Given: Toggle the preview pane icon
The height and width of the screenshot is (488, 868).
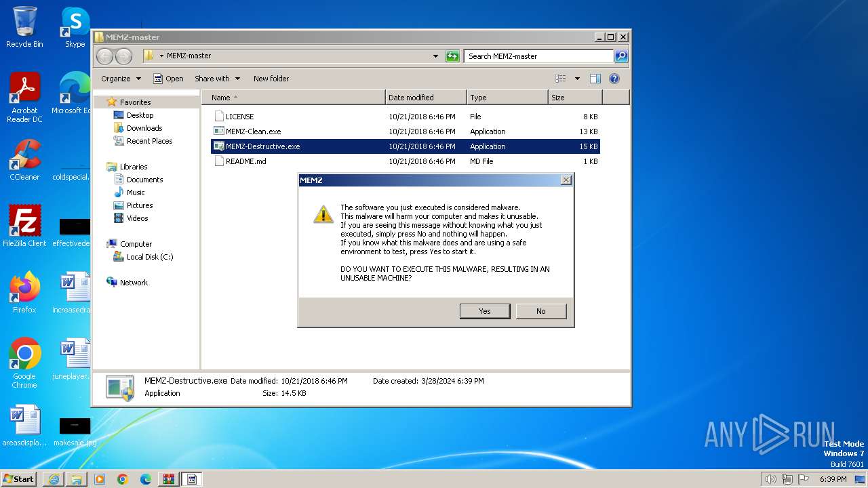Looking at the screenshot, I should [x=595, y=79].
